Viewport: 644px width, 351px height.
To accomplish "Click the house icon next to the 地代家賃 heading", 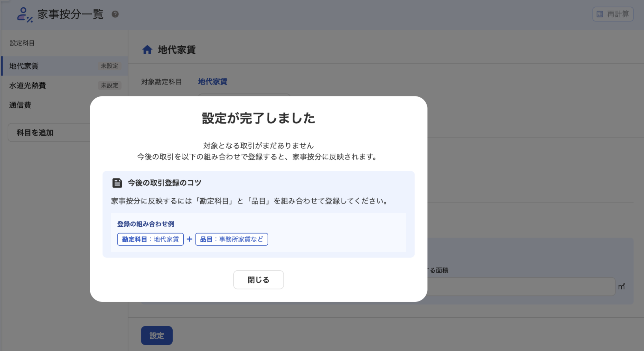I will click(147, 50).
